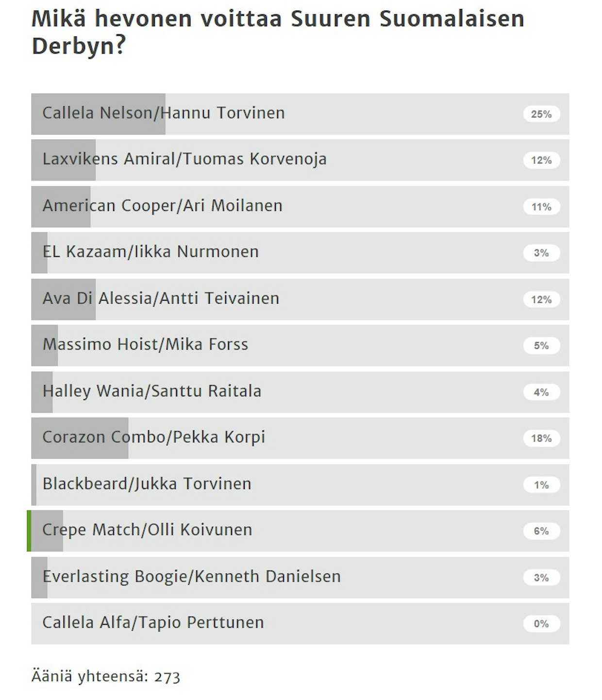The width and height of the screenshot is (602, 700).
Task: Click the 6% result badge
Action: (541, 531)
